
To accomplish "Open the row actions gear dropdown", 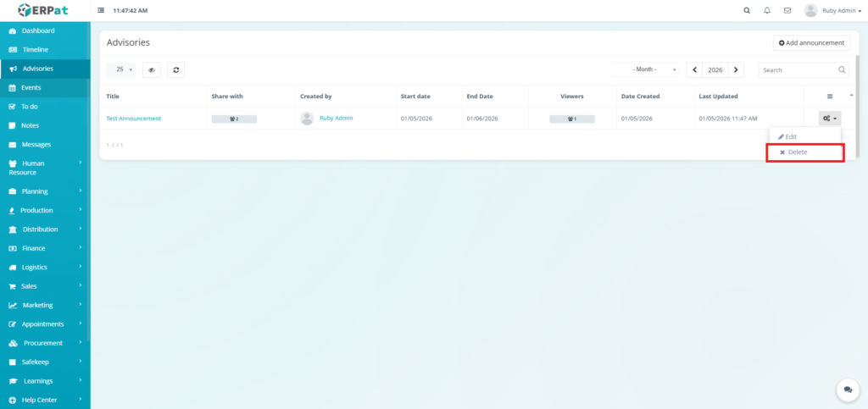I will coord(830,119).
